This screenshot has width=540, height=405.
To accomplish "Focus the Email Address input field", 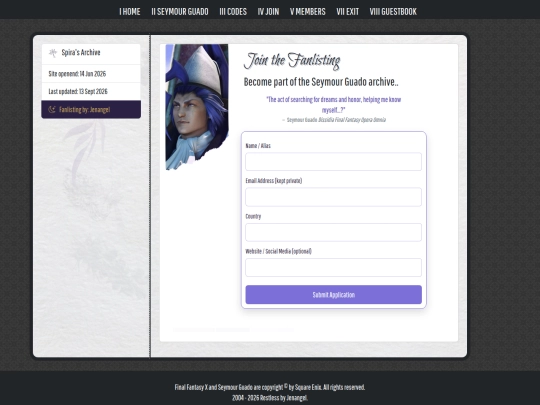I will 333,197.
